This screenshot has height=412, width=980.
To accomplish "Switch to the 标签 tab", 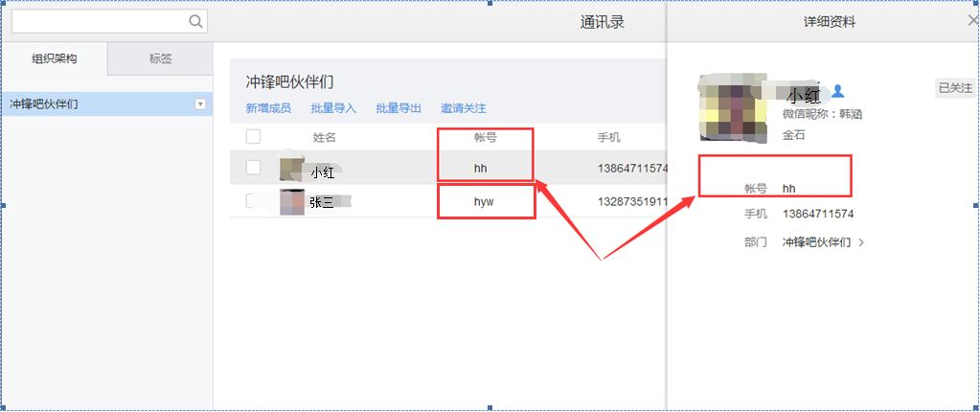I will [160, 58].
